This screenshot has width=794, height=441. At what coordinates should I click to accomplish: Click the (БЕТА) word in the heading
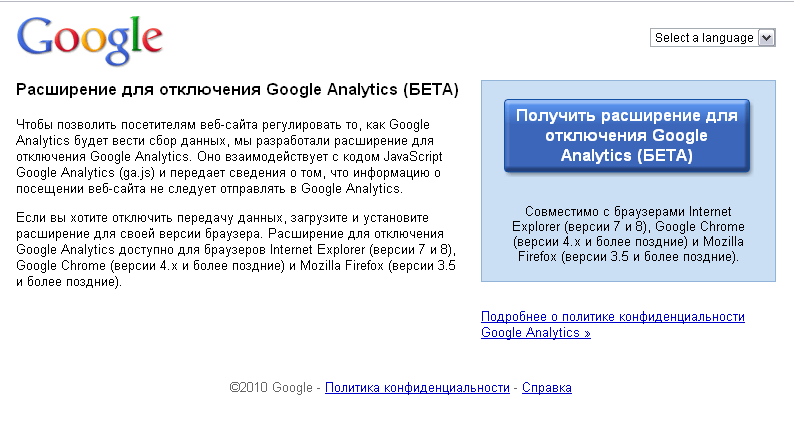tap(430, 90)
